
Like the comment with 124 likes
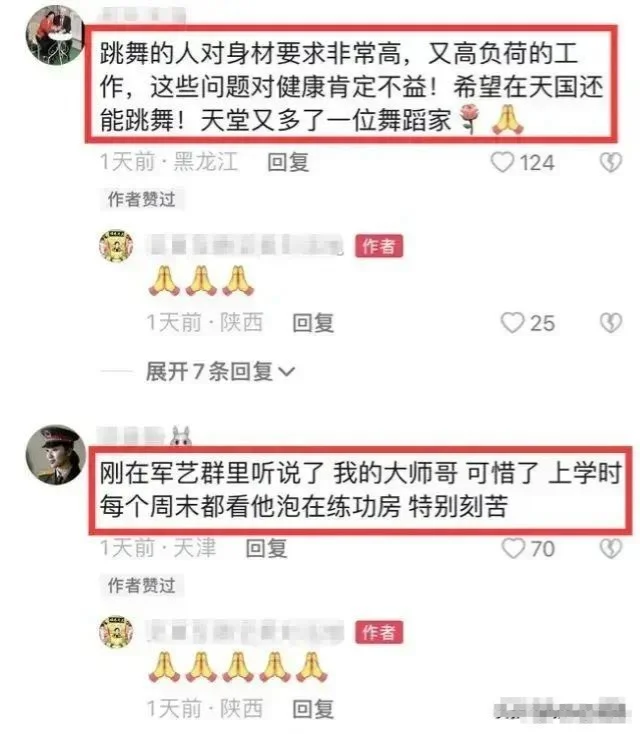click(502, 163)
